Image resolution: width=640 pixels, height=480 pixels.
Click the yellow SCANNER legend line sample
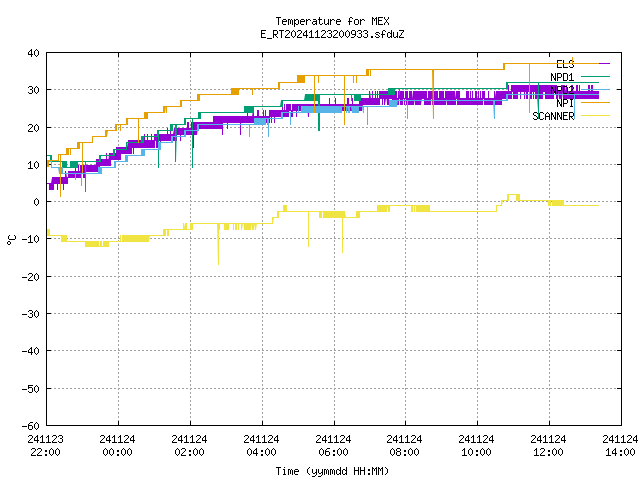tap(595, 116)
